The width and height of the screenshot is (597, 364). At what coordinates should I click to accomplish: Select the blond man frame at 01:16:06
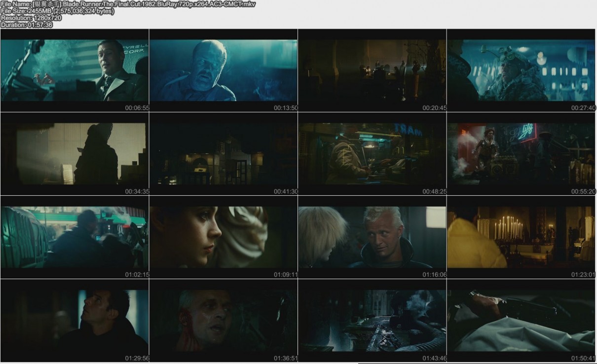coord(373,237)
